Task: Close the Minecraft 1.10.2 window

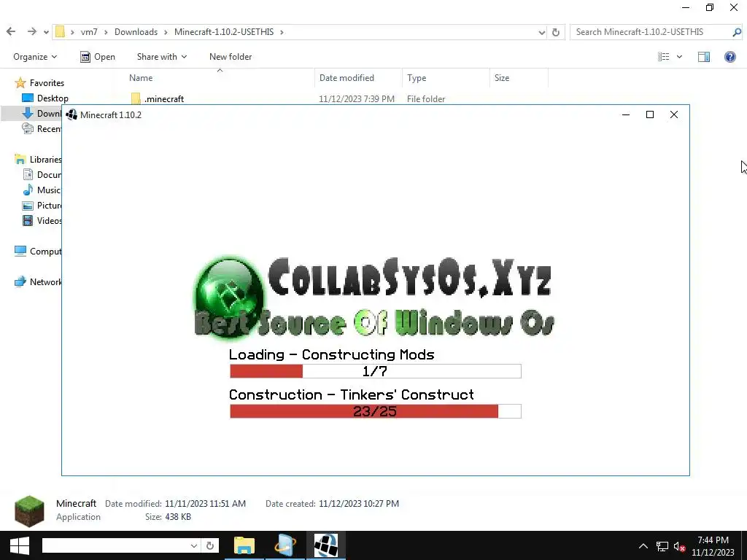Action: click(x=673, y=114)
